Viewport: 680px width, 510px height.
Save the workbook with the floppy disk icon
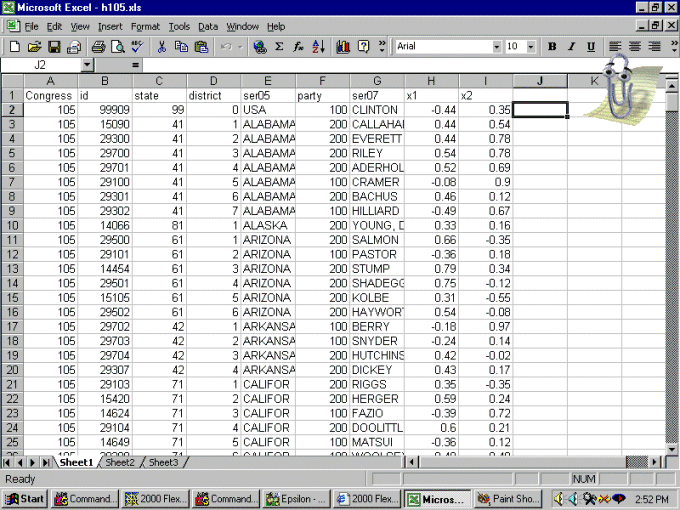[x=53, y=47]
